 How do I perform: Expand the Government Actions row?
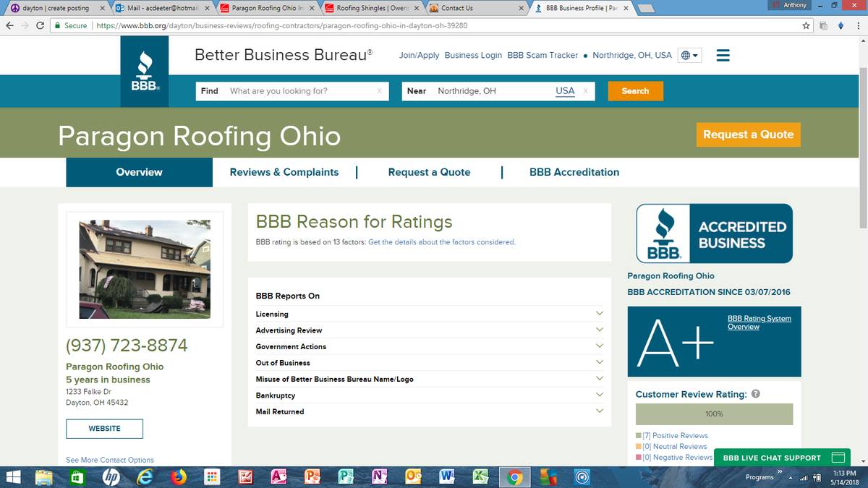pyautogui.click(x=430, y=346)
